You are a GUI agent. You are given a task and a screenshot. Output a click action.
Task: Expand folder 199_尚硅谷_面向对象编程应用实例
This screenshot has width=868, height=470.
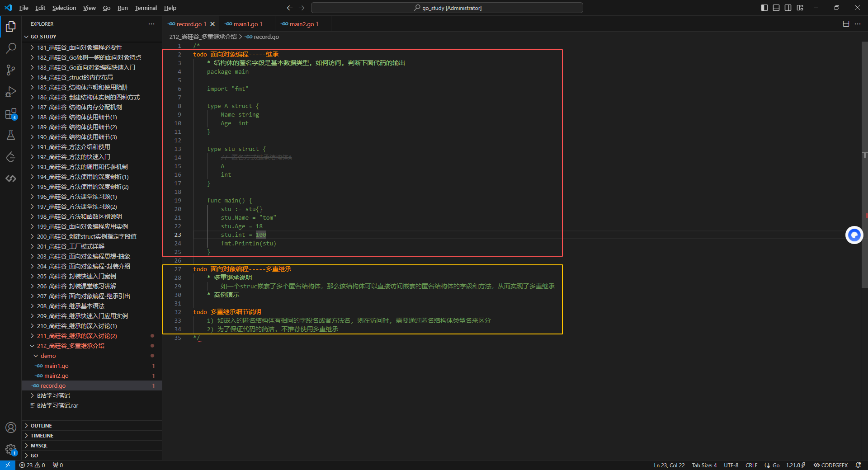tap(92, 226)
